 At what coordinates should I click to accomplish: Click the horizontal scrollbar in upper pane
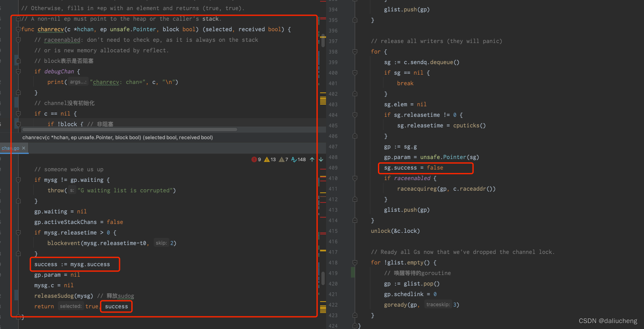click(x=130, y=129)
